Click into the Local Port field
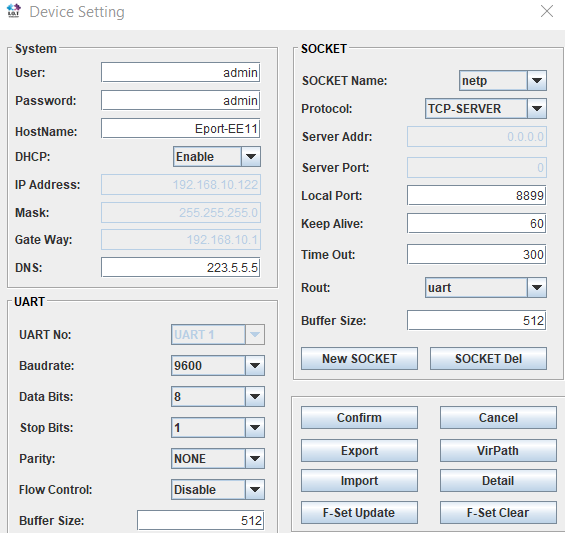Image resolution: width=565 pixels, height=533 pixels. tap(477, 195)
